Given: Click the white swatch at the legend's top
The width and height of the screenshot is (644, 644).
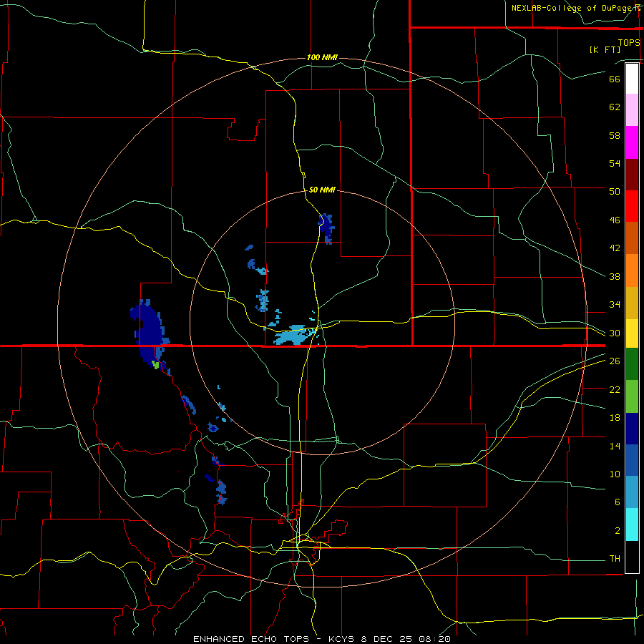Looking at the screenshot, I should (632, 79).
